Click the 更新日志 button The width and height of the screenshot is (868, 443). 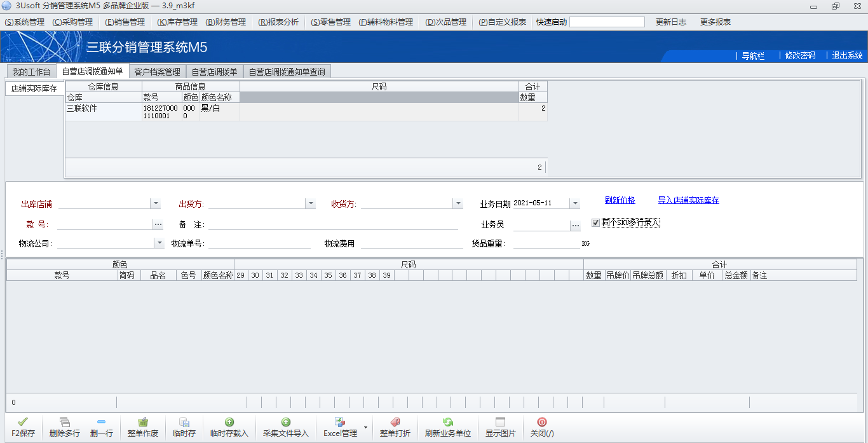tap(671, 22)
